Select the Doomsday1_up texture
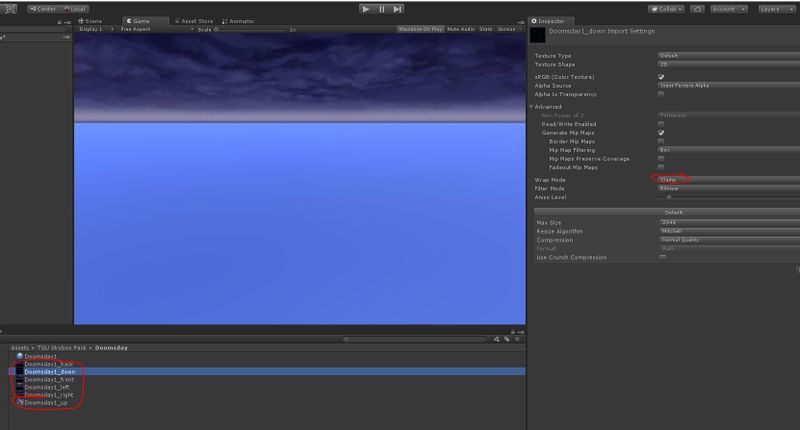The width and height of the screenshot is (800, 430). [x=46, y=402]
